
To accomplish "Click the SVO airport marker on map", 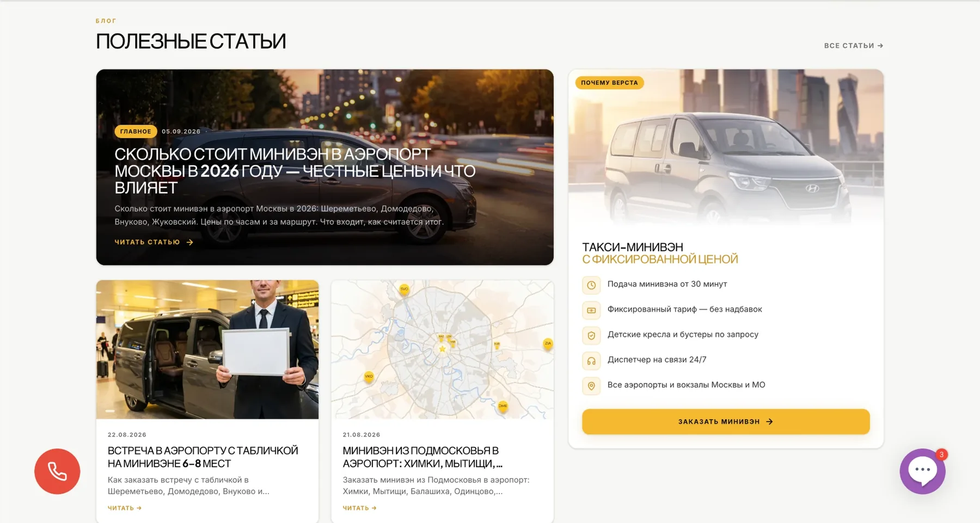I will (404, 289).
